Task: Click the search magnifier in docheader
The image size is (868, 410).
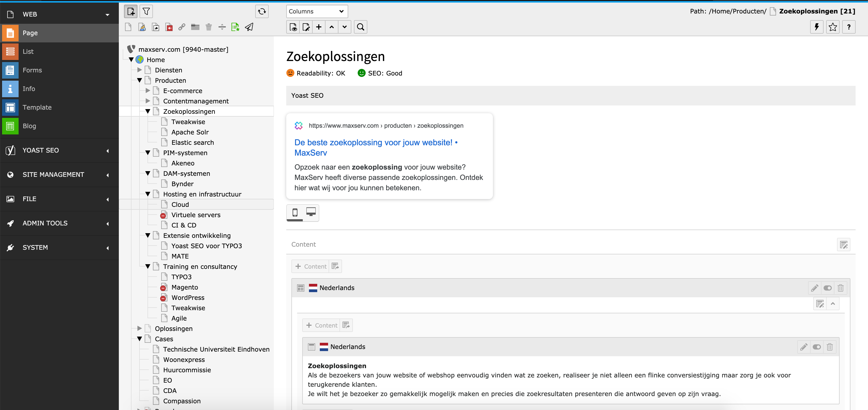Action: [360, 27]
